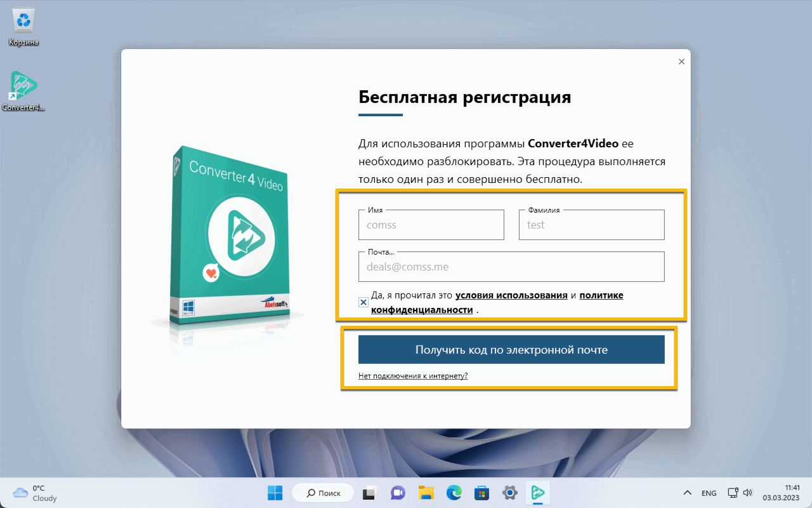
Task: Uncheck the terms of use agreement checkbox
Action: 363,302
